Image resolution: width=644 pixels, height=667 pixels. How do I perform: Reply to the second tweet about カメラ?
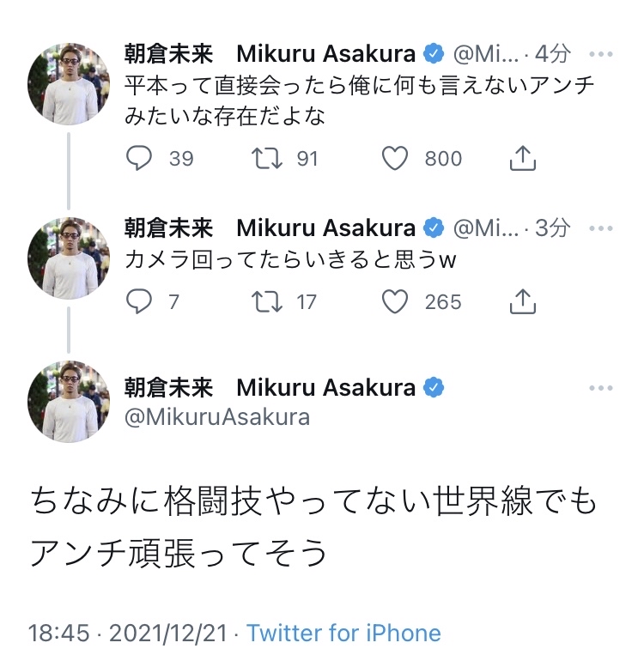139,301
